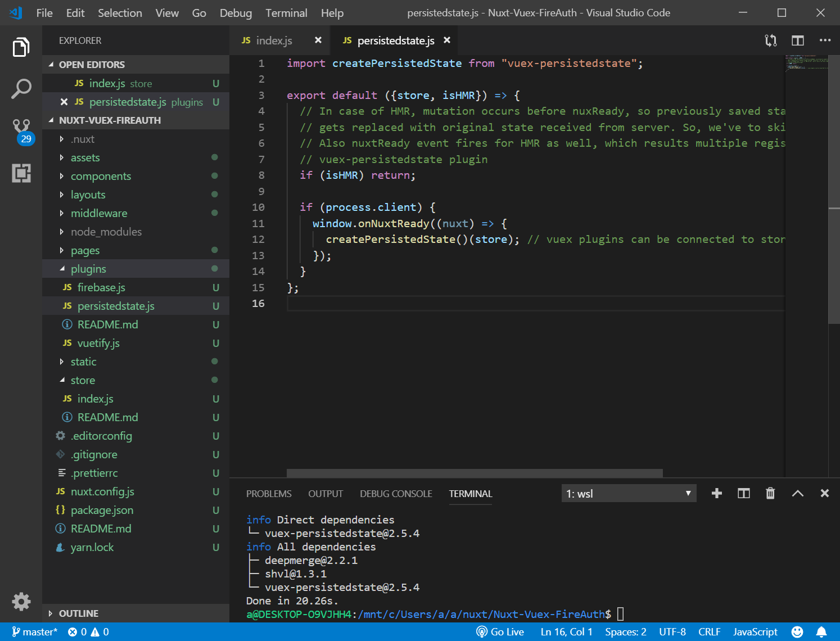Viewport: 840px width, 641px height.
Task: Click the code minimap preview
Action: (806, 62)
